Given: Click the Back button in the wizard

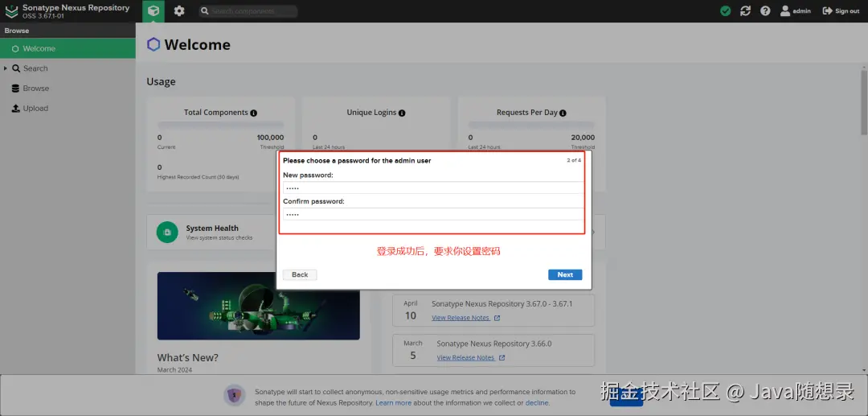Looking at the screenshot, I should [300, 274].
